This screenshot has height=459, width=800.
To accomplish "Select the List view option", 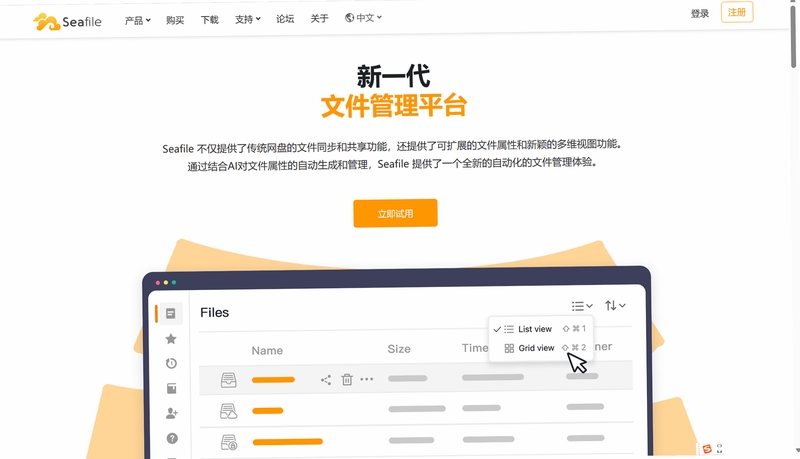I will [540, 329].
